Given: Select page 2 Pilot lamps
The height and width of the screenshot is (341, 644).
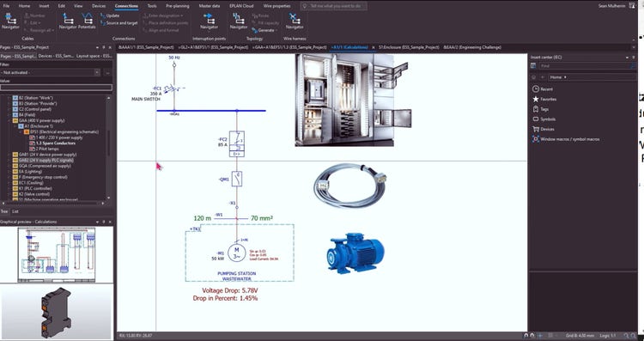Looking at the screenshot, I should point(47,149).
